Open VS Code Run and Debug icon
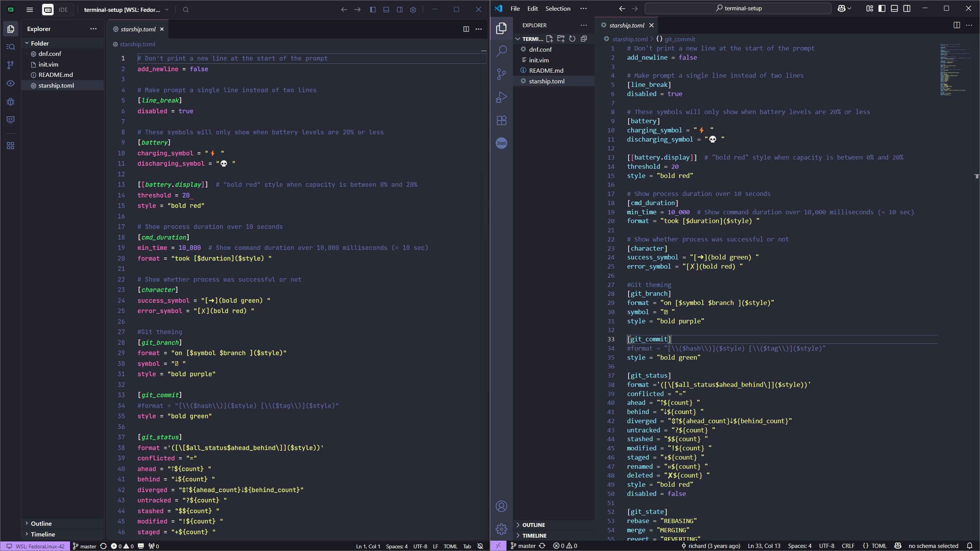The image size is (980, 551). 501,97
